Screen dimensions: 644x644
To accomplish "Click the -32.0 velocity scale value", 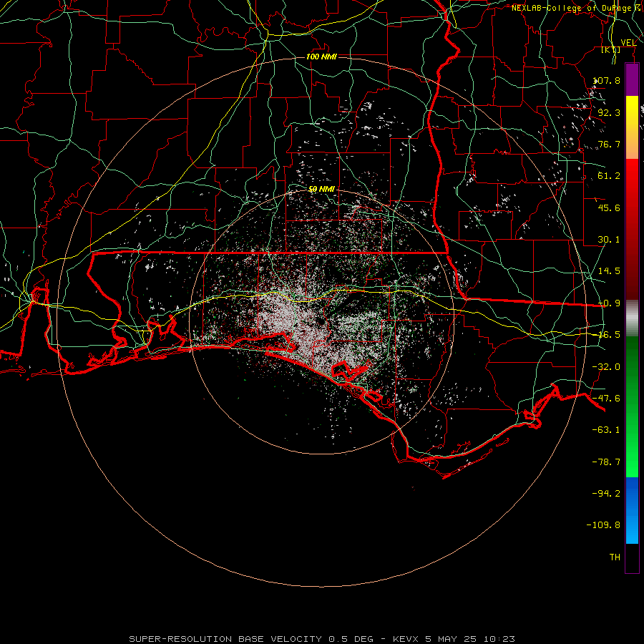I will click(607, 367).
